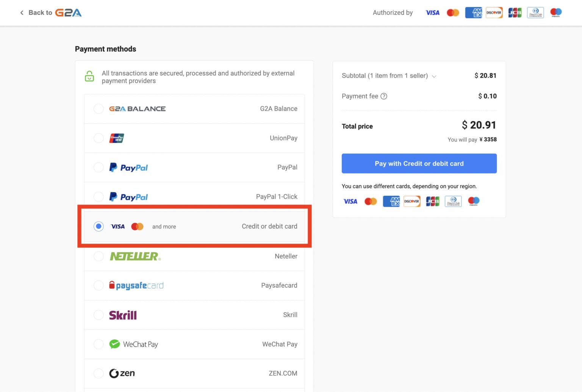582x392 pixels.
Task: Click the Neteller logo
Action: click(x=135, y=256)
